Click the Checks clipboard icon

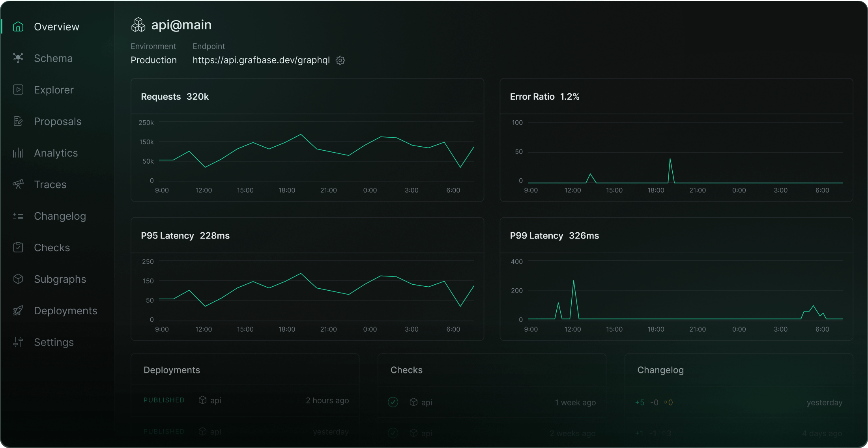point(18,248)
